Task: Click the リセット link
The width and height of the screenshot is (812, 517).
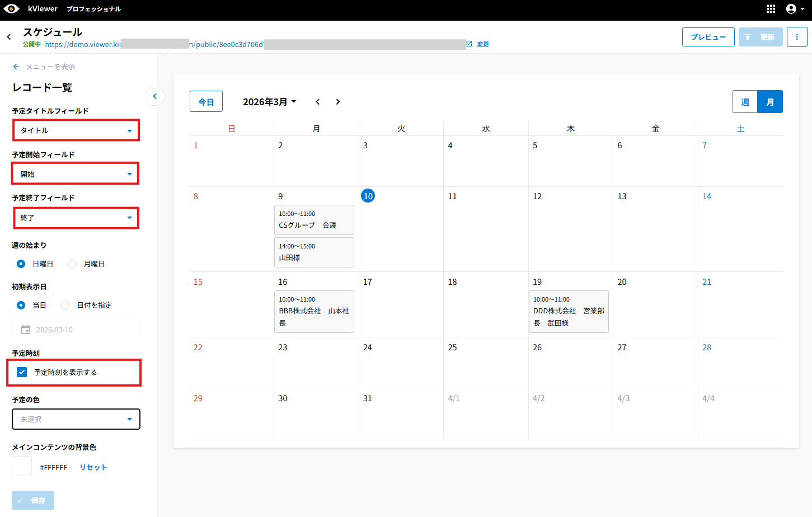Action: point(93,467)
